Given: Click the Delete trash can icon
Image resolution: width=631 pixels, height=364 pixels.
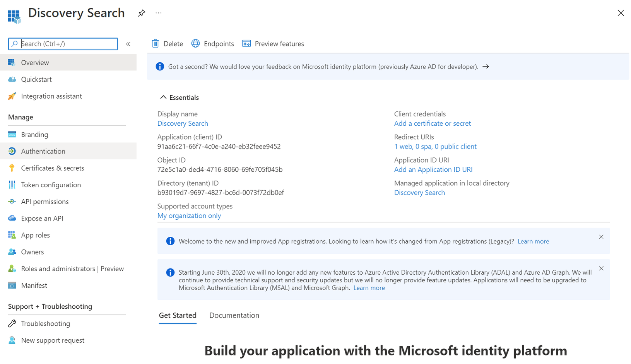Looking at the screenshot, I should tap(156, 44).
